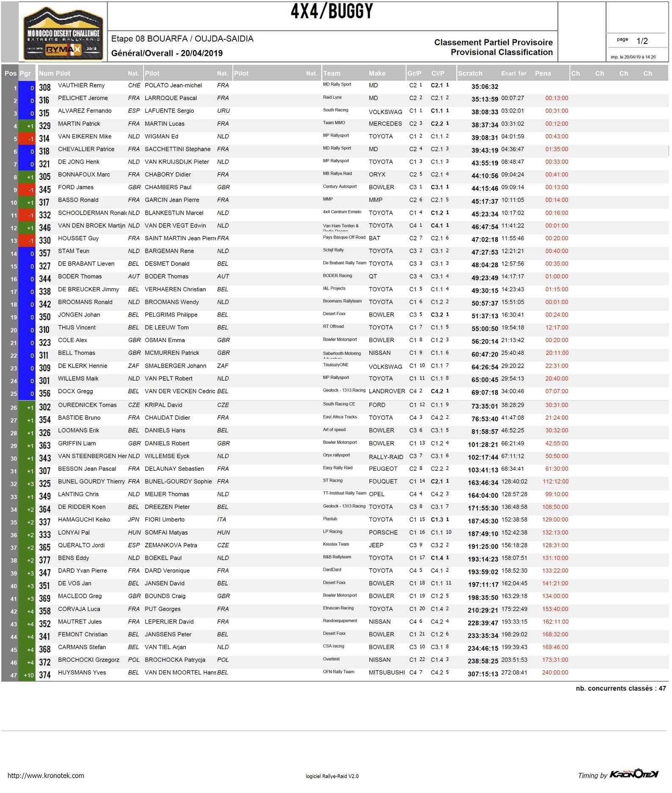
Task: Click make LANDROVER for car 356
Action: 387,391
